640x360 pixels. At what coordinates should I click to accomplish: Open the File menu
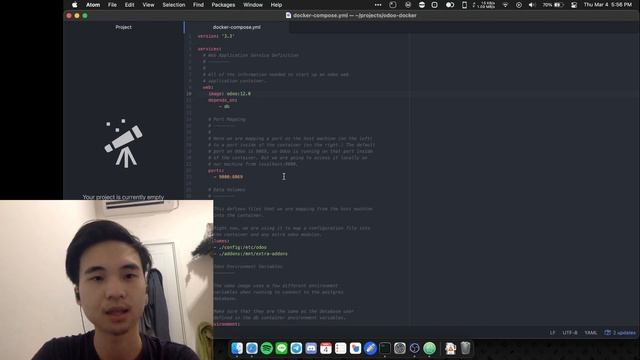(x=112, y=5)
